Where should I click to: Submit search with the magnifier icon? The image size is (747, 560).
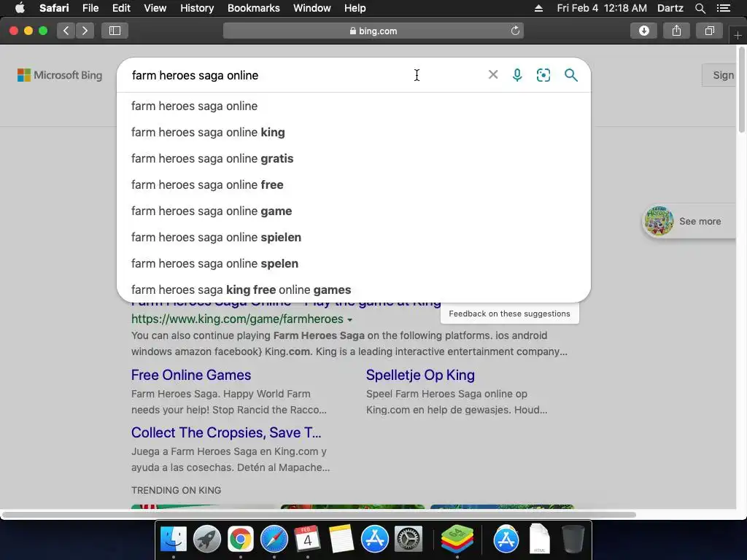pos(570,75)
